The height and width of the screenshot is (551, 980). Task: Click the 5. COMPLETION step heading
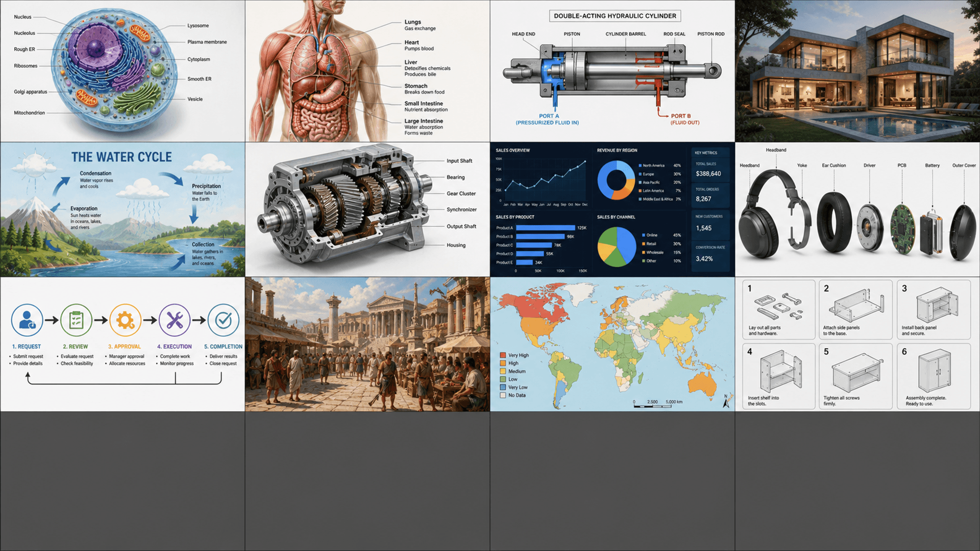pyautogui.click(x=223, y=346)
